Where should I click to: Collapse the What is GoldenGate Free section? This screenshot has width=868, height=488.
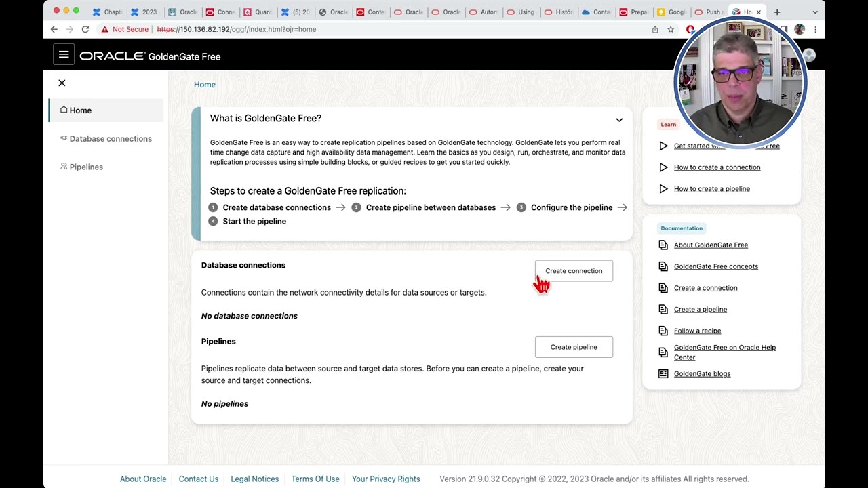[x=619, y=120]
